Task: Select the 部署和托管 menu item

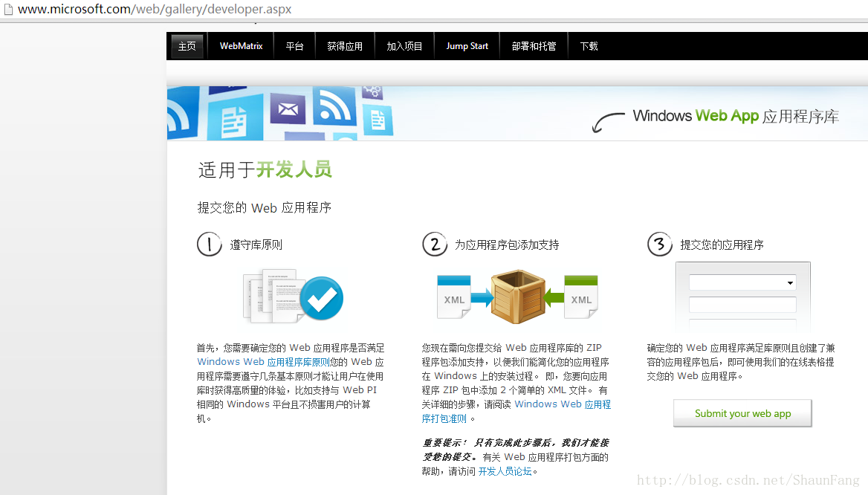Action: [534, 46]
